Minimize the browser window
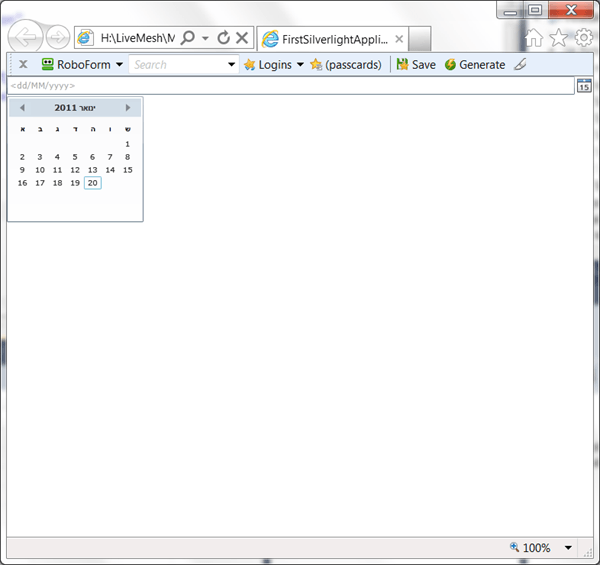The image size is (600, 565). click(510, 11)
